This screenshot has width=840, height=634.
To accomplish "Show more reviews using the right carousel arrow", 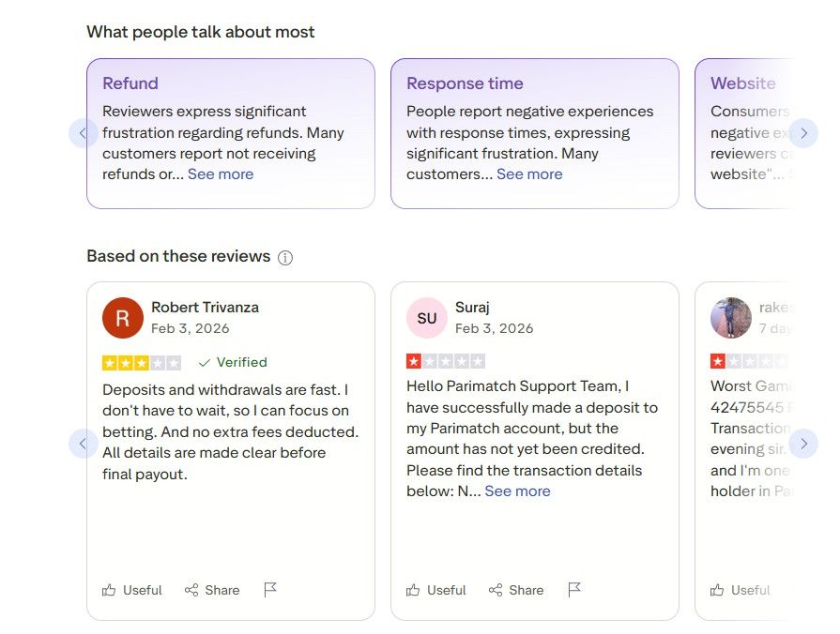I will click(804, 444).
